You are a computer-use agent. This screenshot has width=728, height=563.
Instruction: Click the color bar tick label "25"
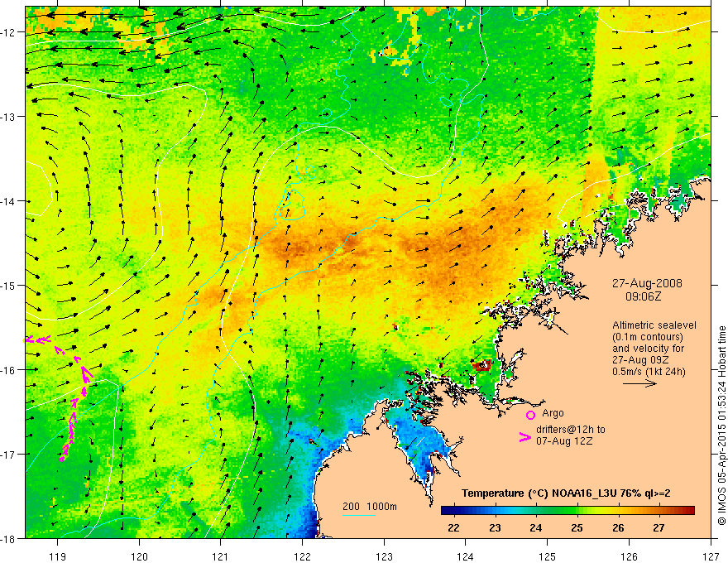coord(577,528)
